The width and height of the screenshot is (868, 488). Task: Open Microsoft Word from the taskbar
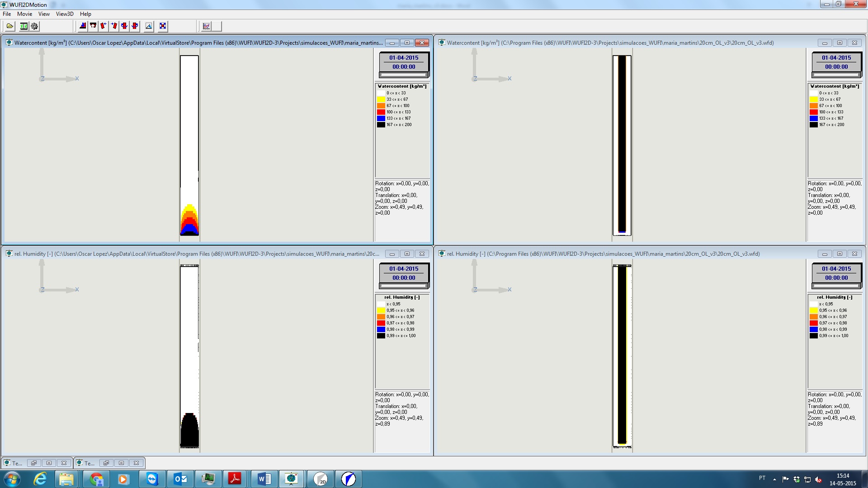[264, 479]
